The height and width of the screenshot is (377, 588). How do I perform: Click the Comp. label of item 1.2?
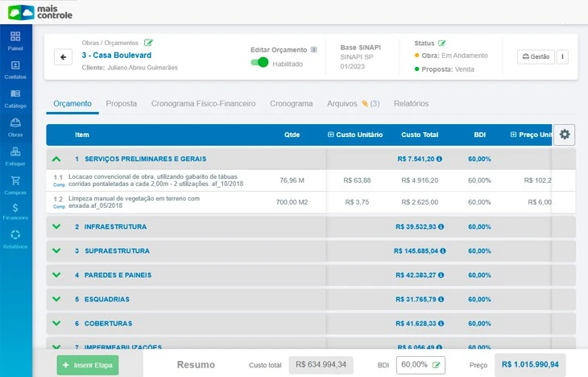coord(60,206)
